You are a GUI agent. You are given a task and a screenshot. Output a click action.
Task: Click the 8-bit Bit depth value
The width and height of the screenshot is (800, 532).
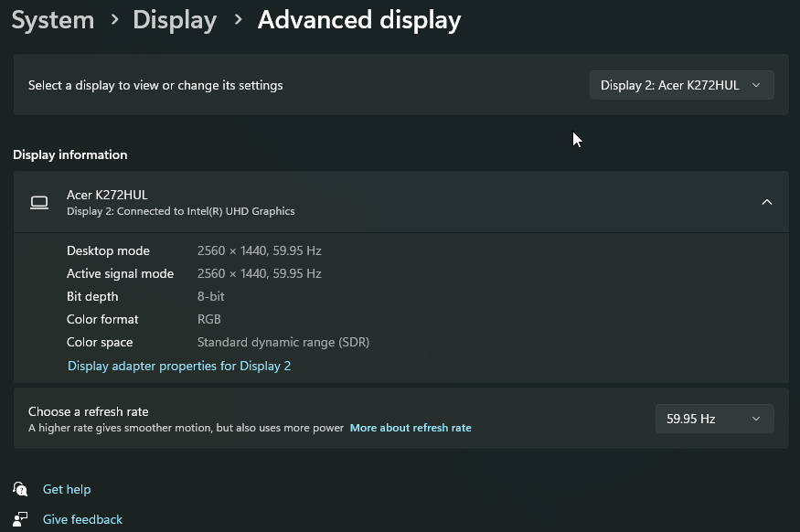click(x=210, y=296)
